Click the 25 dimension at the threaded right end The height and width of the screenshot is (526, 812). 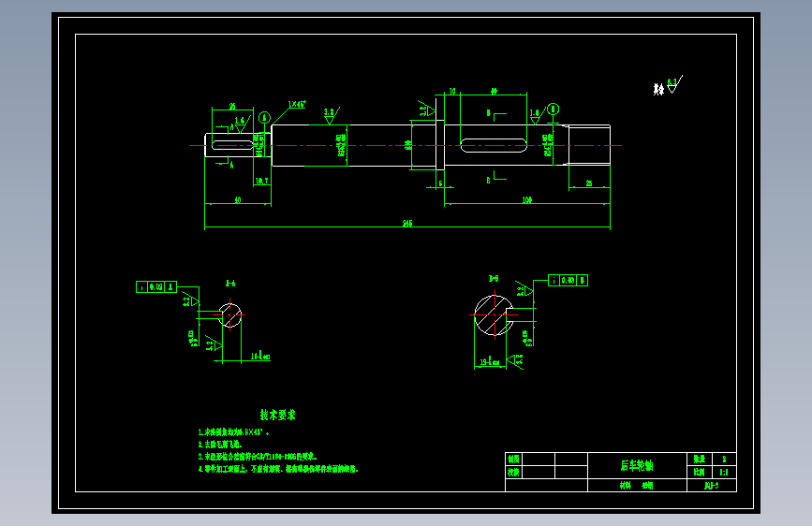coord(589,183)
